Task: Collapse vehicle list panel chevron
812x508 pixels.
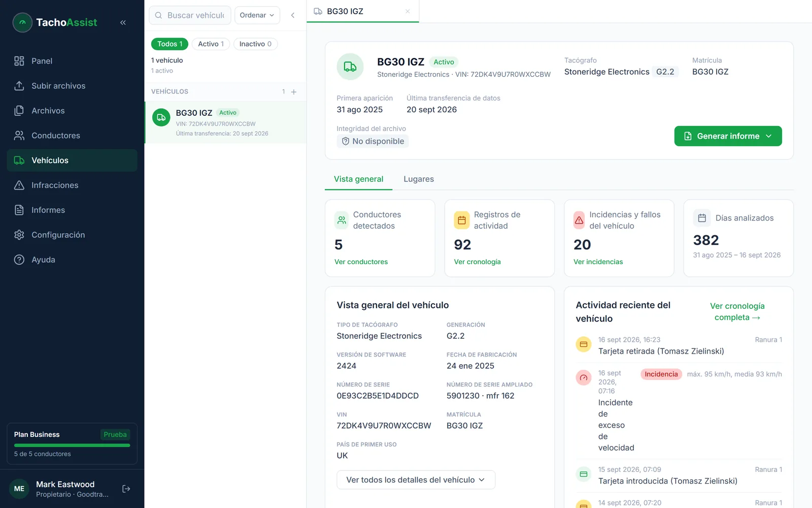Action: [x=293, y=15]
